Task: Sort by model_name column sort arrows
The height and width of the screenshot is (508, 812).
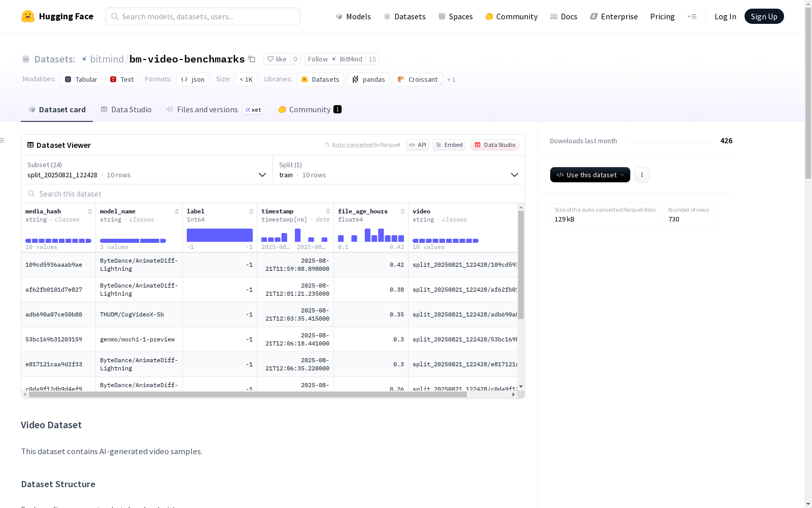Action: [177, 211]
